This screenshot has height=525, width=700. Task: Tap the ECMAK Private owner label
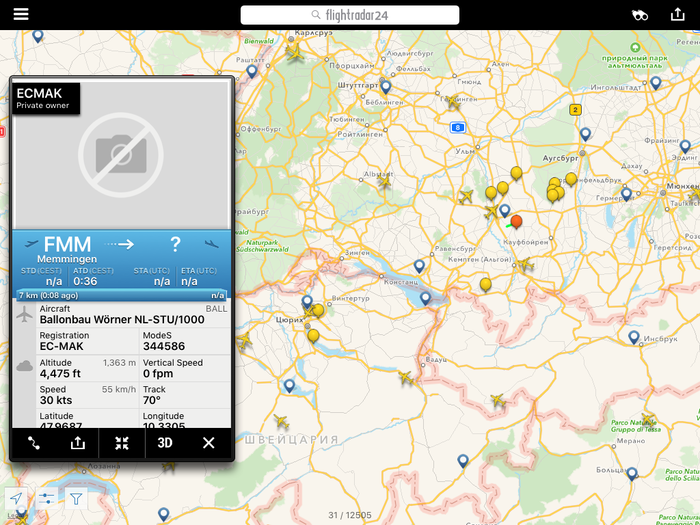[46, 98]
